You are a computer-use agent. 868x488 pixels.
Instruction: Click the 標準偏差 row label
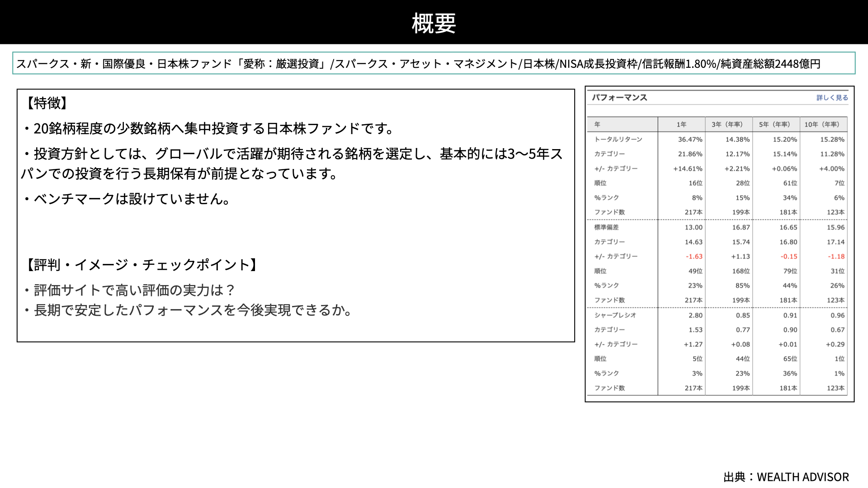(x=606, y=227)
